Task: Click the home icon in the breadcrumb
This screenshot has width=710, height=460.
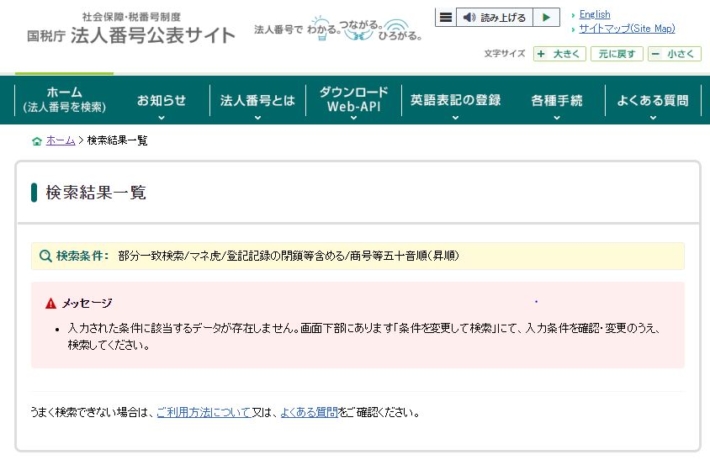Action: [37, 141]
